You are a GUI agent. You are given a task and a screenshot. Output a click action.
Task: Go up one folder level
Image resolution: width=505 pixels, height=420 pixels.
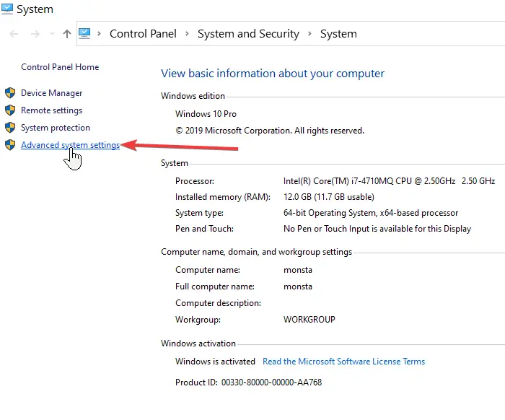point(67,33)
